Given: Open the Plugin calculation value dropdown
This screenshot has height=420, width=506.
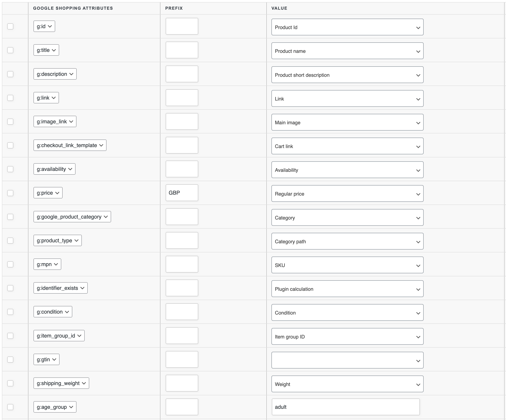Looking at the screenshot, I should 347,289.
